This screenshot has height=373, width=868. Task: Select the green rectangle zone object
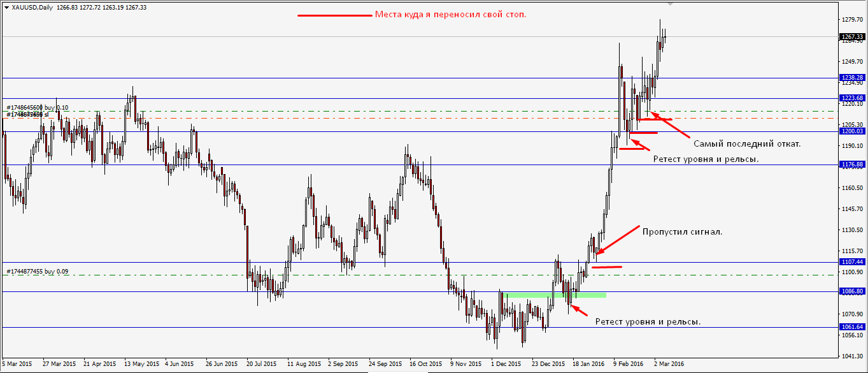(553, 295)
